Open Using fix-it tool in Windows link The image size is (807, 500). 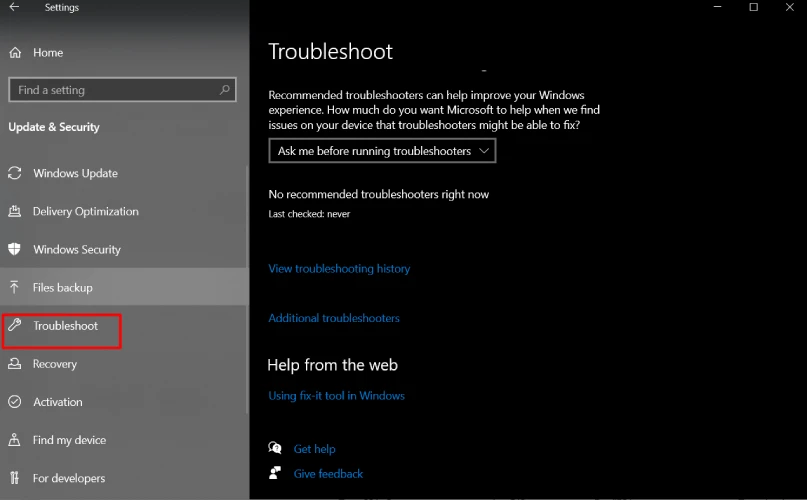click(x=337, y=395)
